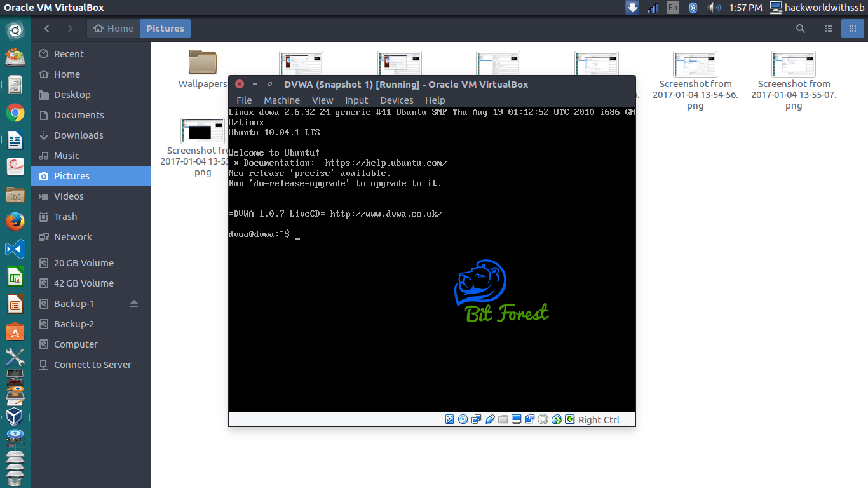Select Screenshot from 2017-01-04 13-55-07.png

click(794, 81)
